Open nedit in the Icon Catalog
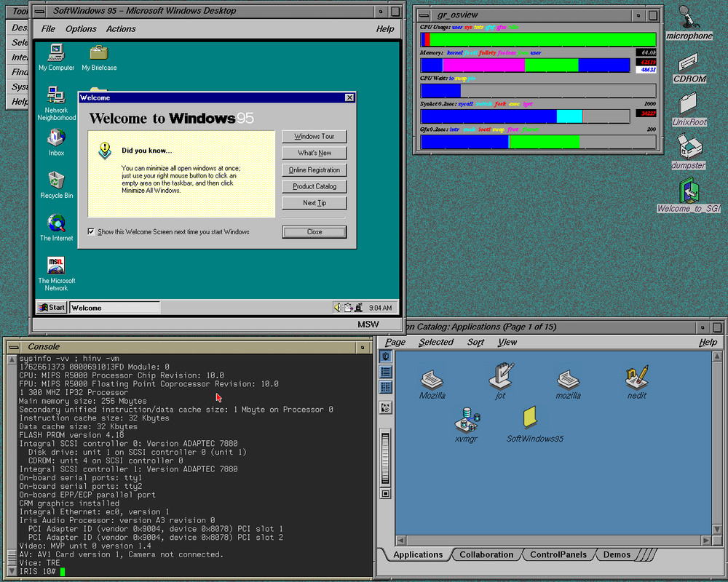The width and height of the screenshot is (728, 582). (x=636, y=376)
